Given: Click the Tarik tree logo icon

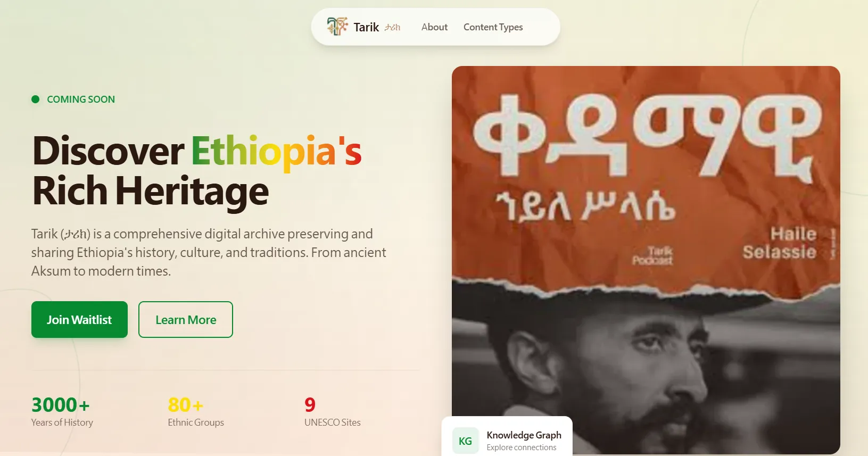Looking at the screenshot, I should 337,26.
